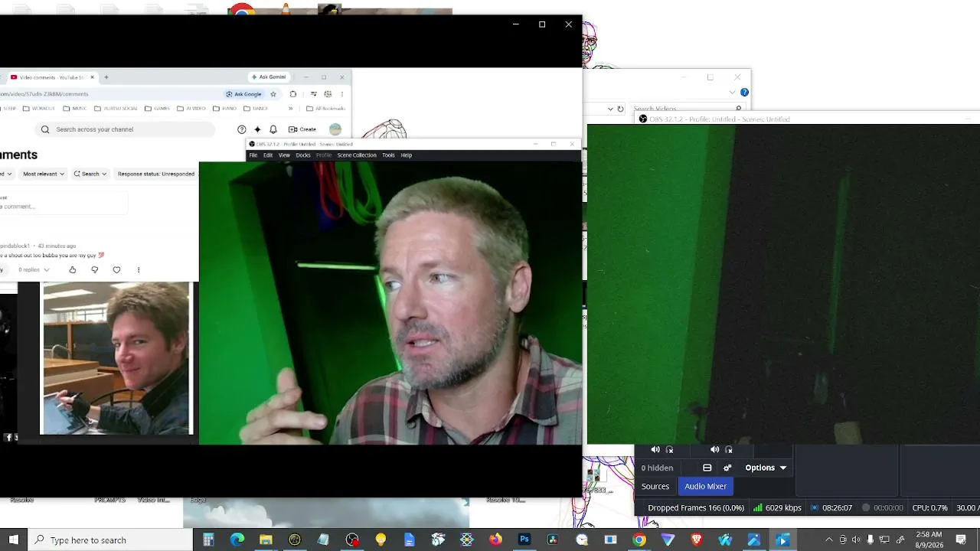The height and width of the screenshot is (551, 980).
Task: Open the Windows Start menu
Action: (13, 540)
